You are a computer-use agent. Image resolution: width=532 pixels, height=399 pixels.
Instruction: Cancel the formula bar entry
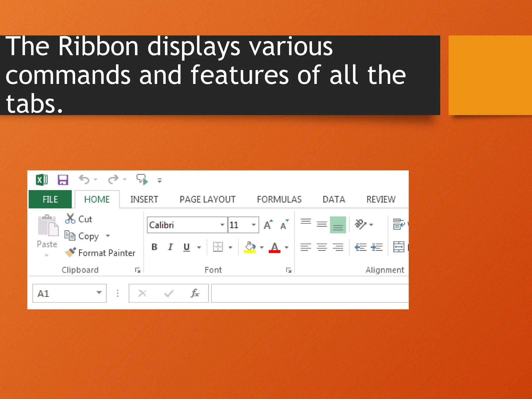[142, 294]
